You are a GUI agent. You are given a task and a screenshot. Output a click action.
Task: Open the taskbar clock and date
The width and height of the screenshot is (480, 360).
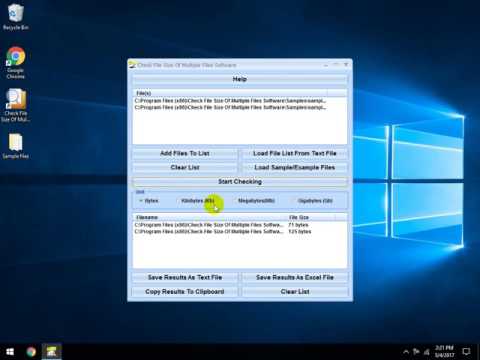click(444, 352)
